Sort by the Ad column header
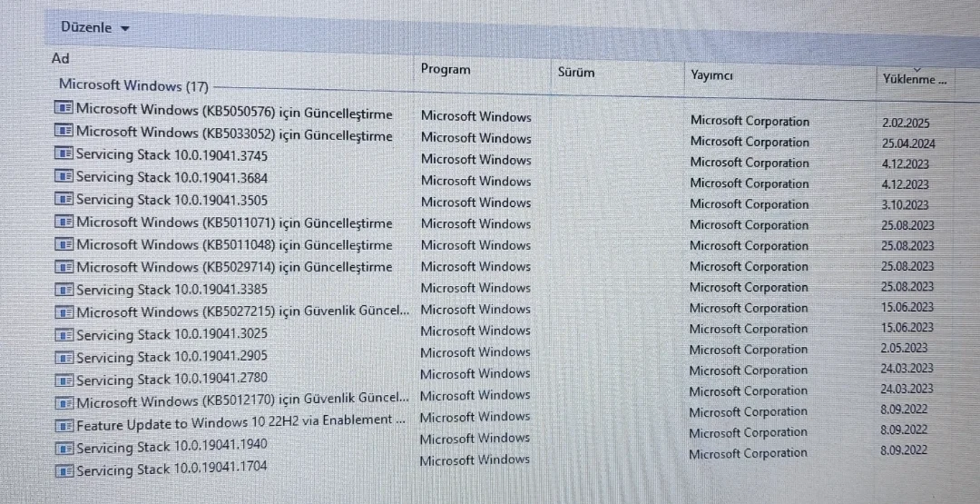980x504 pixels. pos(61,58)
